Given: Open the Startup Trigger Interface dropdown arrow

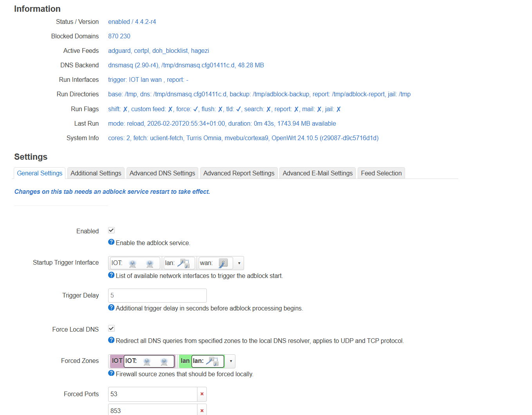Looking at the screenshot, I should click(239, 263).
